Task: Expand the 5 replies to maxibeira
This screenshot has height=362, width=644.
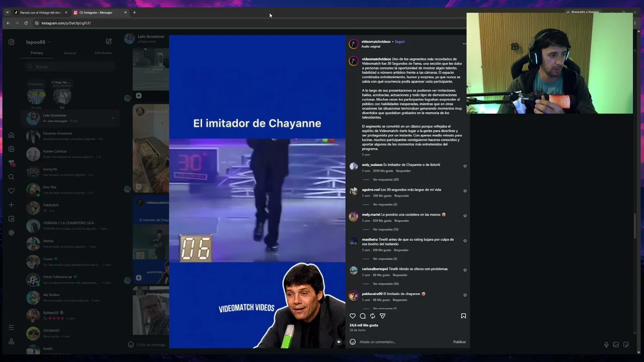Action: (x=385, y=259)
